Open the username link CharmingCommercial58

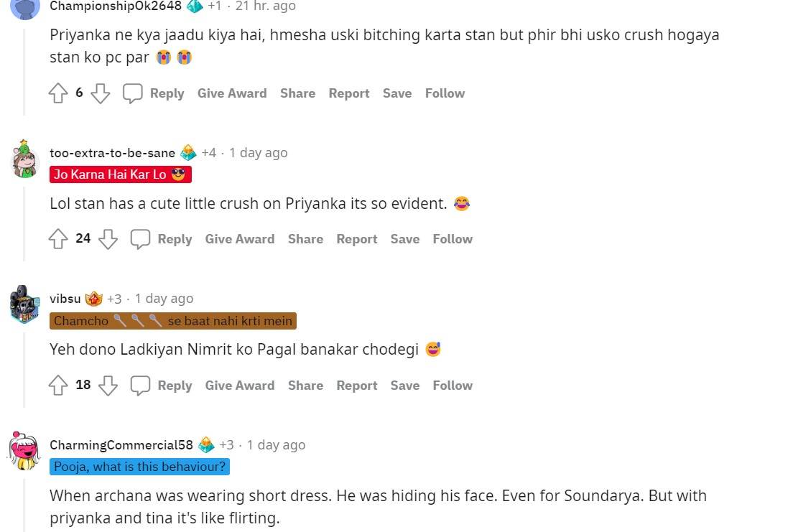click(120, 445)
